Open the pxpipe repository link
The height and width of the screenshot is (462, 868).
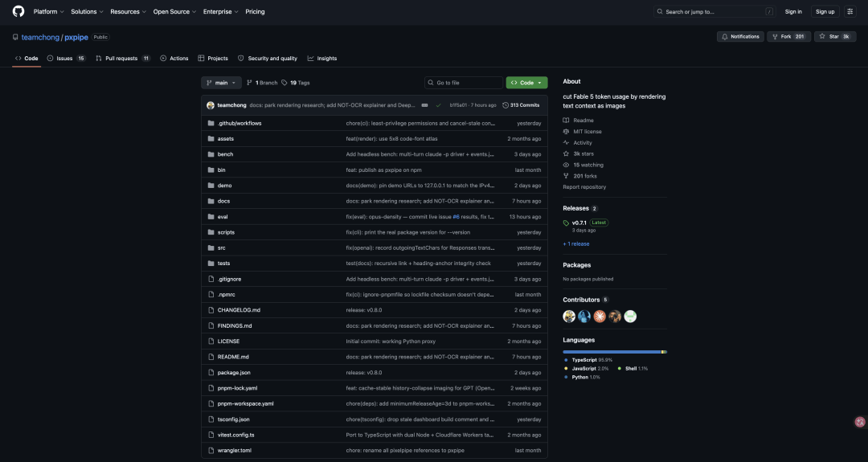(76, 37)
